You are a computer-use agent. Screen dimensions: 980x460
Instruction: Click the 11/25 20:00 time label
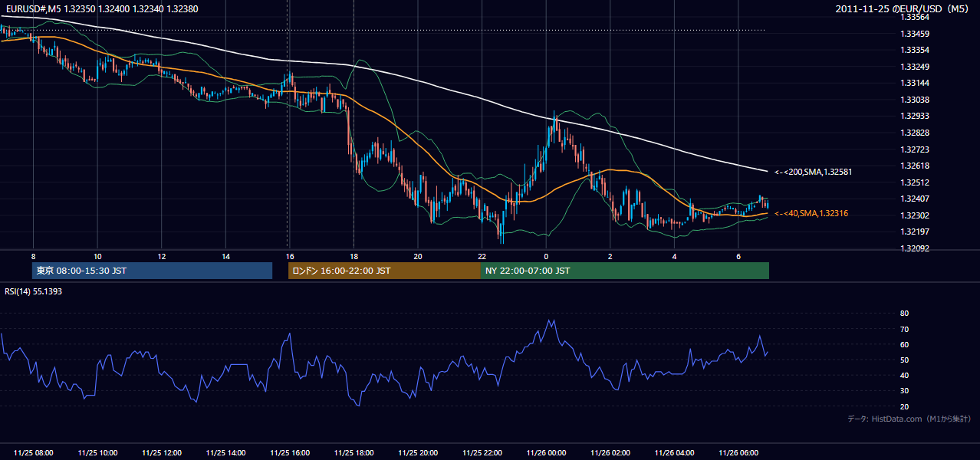pos(418,453)
